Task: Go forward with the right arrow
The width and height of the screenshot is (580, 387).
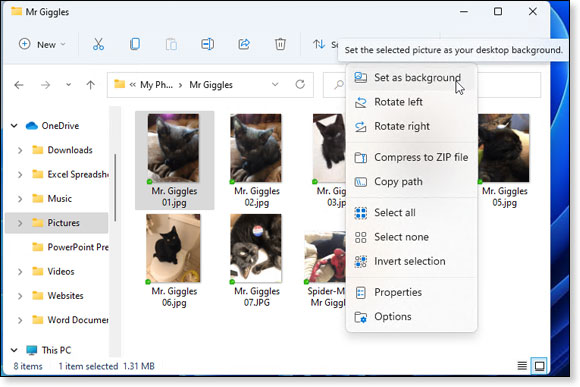Action: click(x=45, y=85)
